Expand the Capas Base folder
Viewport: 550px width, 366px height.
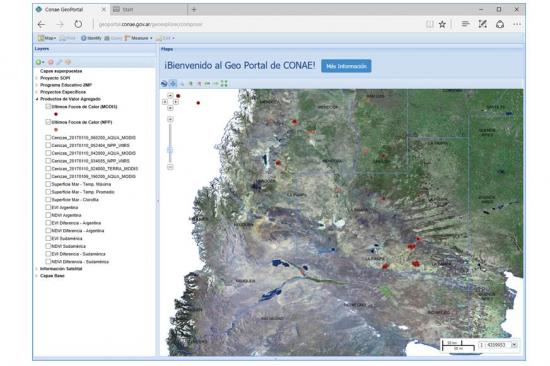point(37,276)
